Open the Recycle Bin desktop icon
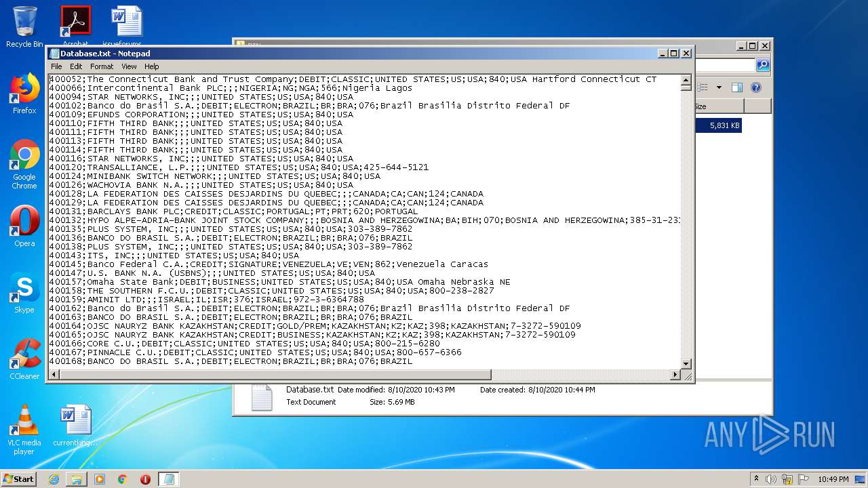The width and height of the screenshot is (868, 488). 24,27
